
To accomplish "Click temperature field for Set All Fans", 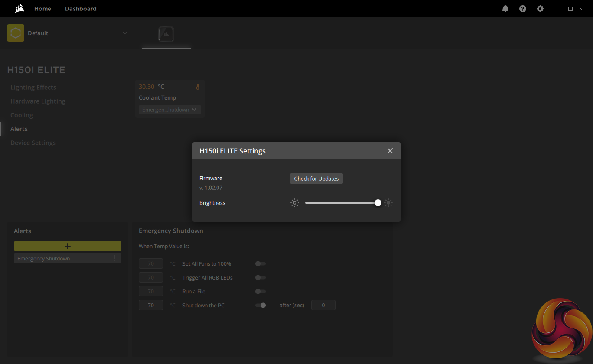I will (151, 263).
